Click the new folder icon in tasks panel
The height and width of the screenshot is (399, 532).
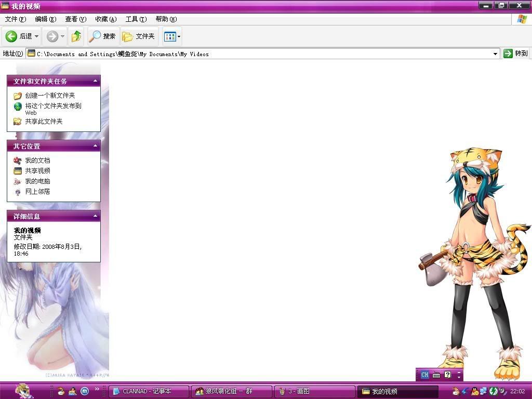tap(18, 96)
